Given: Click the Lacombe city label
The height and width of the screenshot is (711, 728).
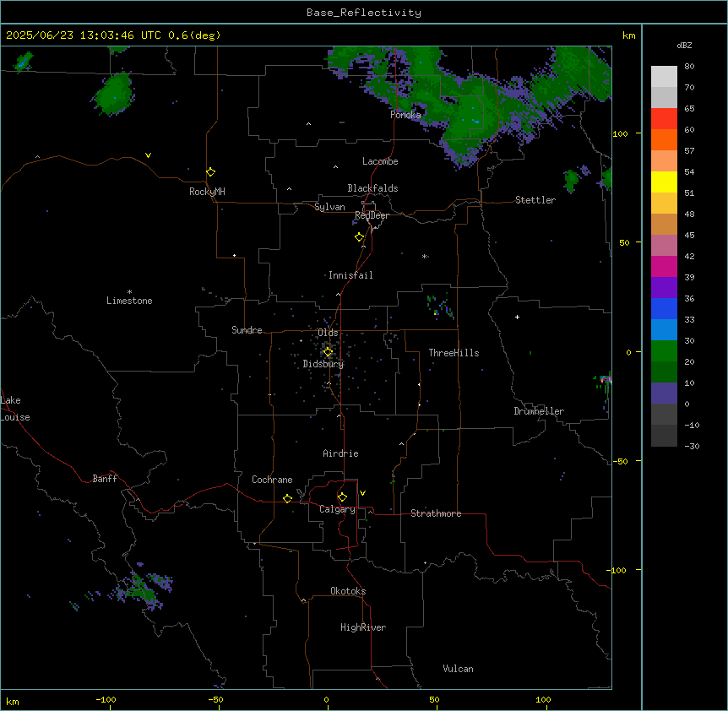Looking at the screenshot, I should point(380,161).
